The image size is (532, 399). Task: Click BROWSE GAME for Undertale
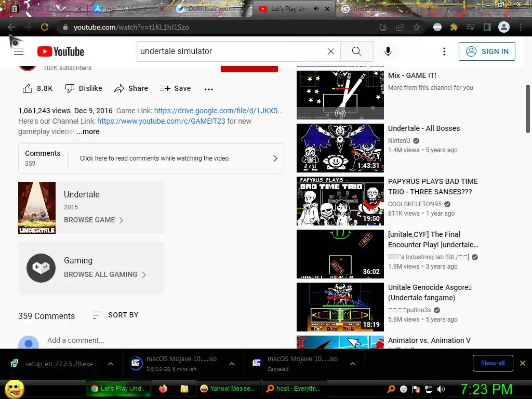94,220
